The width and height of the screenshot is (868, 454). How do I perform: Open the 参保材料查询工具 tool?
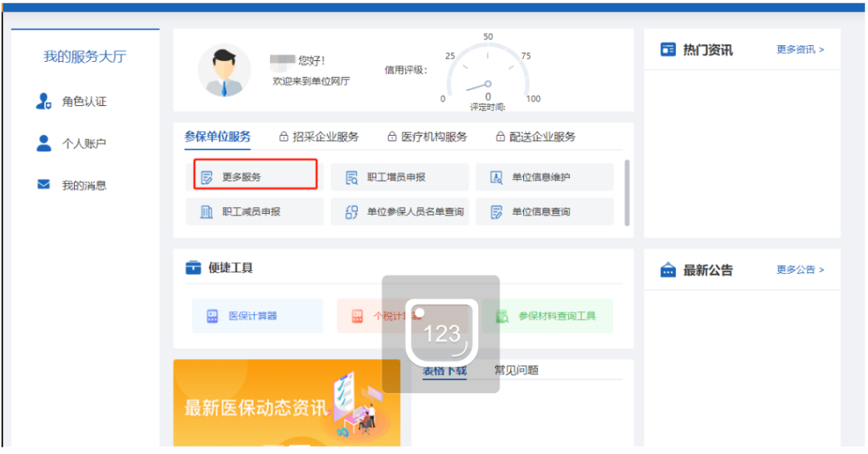pyautogui.click(x=547, y=316)
